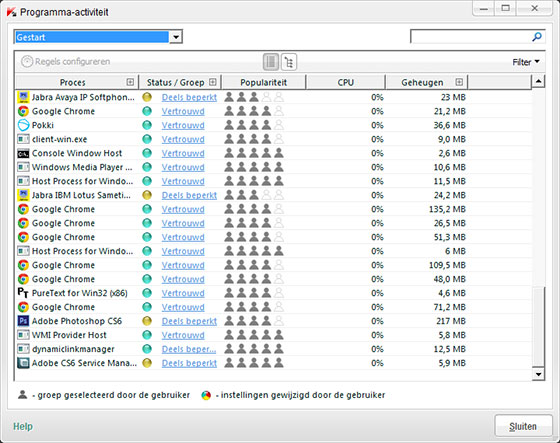Click the Regels configureren gear icon

27,61
